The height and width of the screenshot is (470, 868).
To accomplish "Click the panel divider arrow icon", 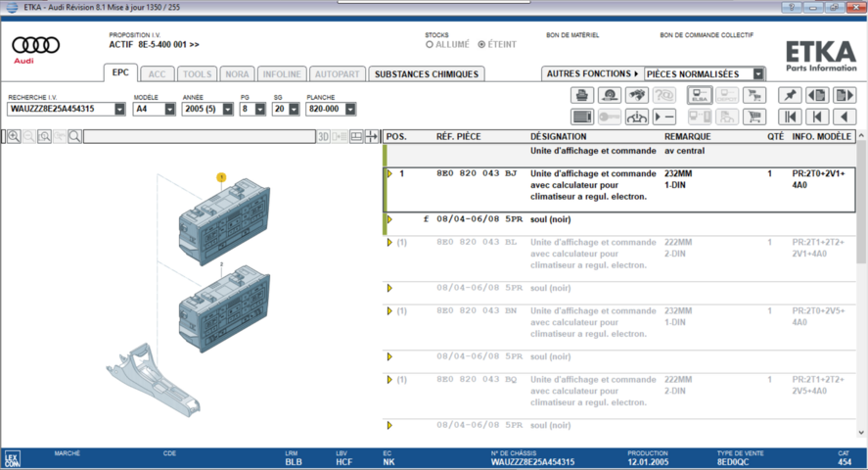I will 372,136.
